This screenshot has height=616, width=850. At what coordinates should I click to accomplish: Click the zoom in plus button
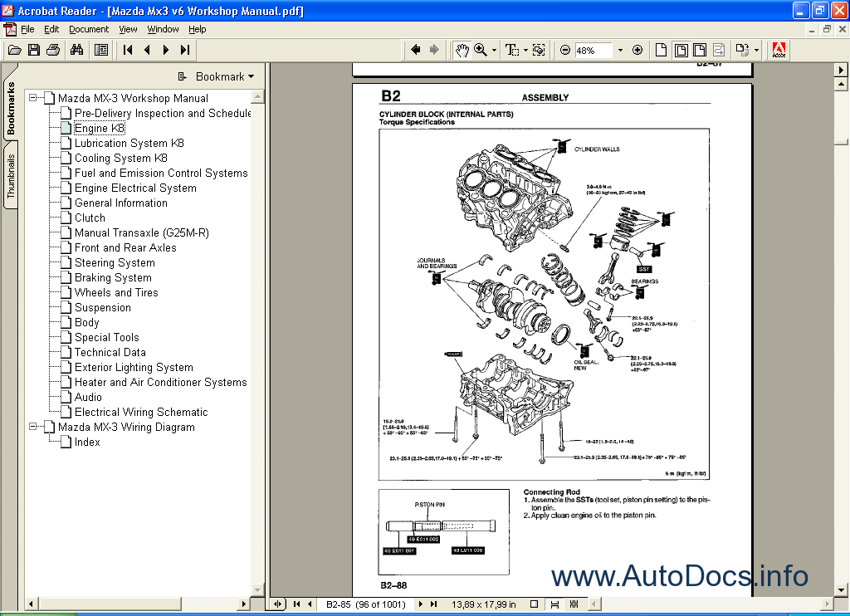[x=637, y=51]
